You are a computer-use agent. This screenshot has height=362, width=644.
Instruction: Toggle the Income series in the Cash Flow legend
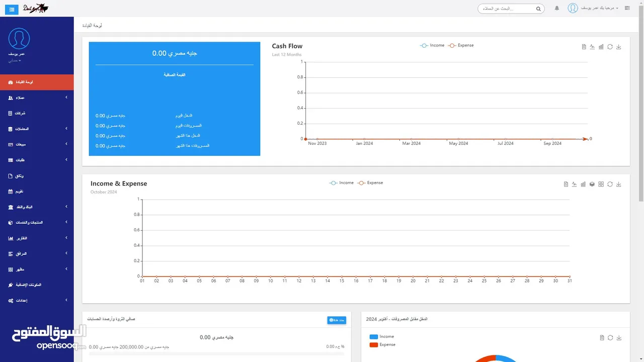(432, 45)
